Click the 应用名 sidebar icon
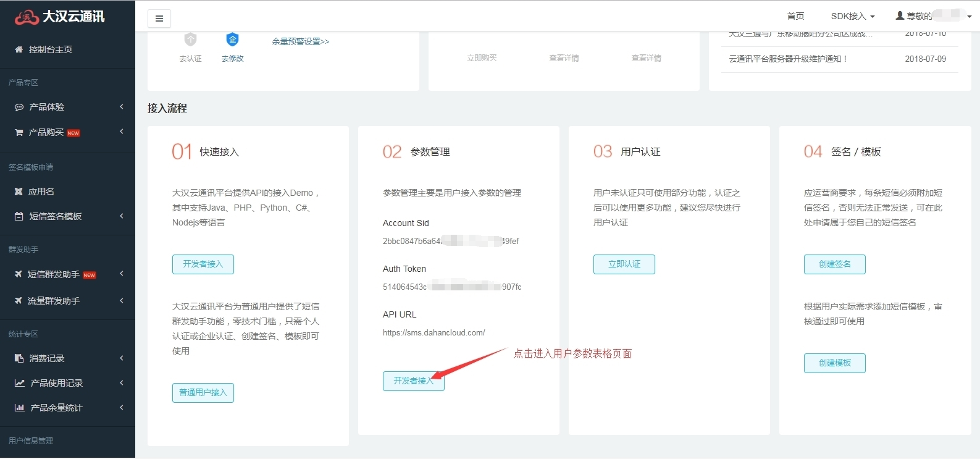This screenshot has height=459, width=980. tap(19, 192)
